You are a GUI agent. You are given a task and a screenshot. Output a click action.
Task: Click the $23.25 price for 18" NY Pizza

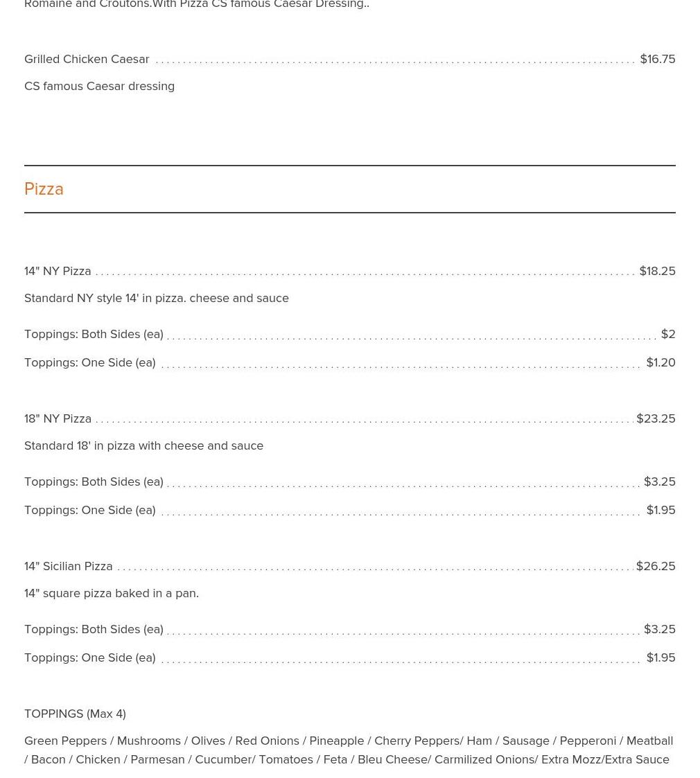tap(656, 418)
